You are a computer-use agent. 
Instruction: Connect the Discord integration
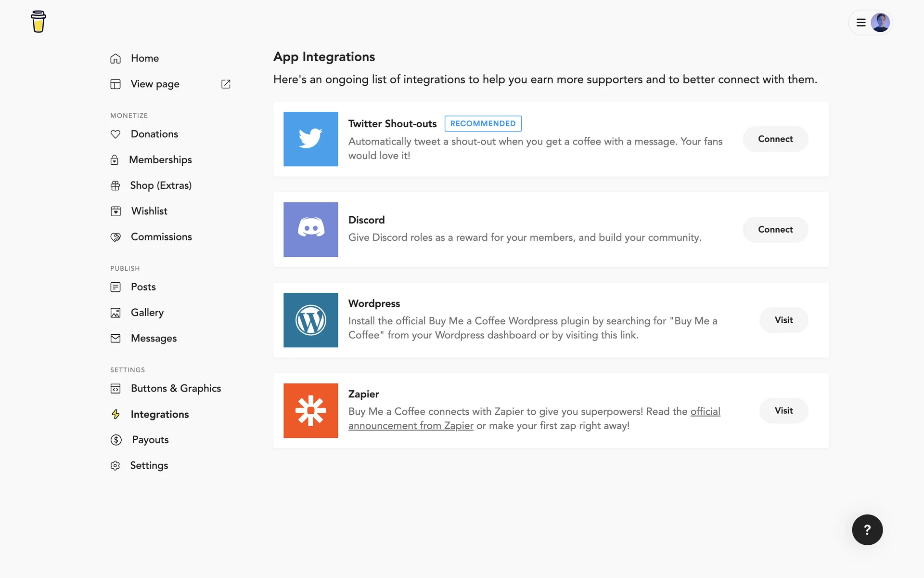pos(775,230)
